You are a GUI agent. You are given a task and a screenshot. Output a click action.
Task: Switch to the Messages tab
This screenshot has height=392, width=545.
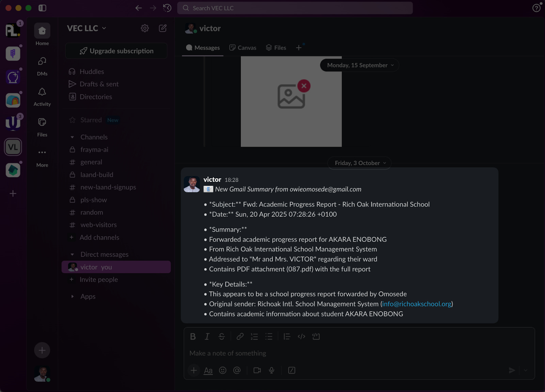click(x=203, y=48)
